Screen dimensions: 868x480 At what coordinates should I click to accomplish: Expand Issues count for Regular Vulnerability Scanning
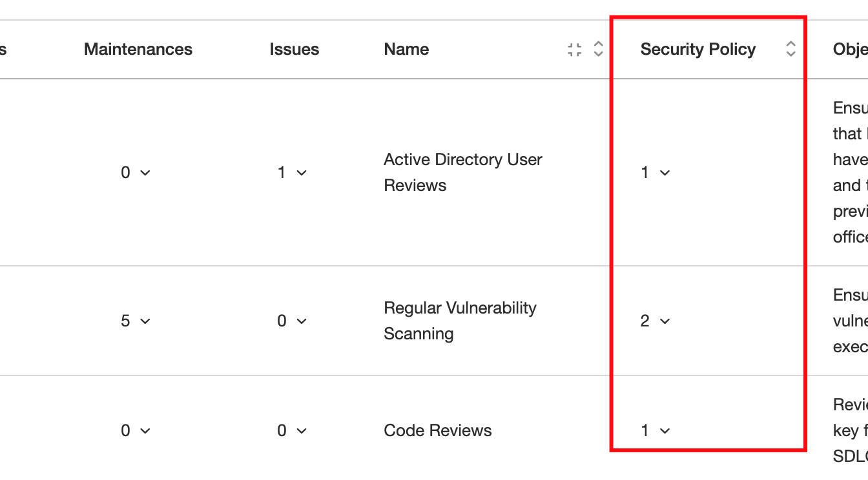292,321
